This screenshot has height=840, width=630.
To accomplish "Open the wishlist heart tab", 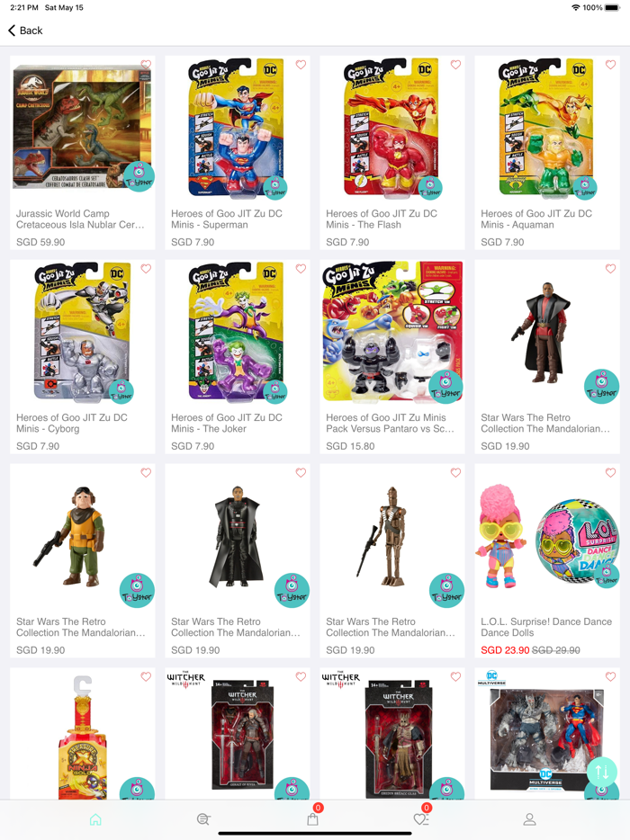I will tap(421, 819).
